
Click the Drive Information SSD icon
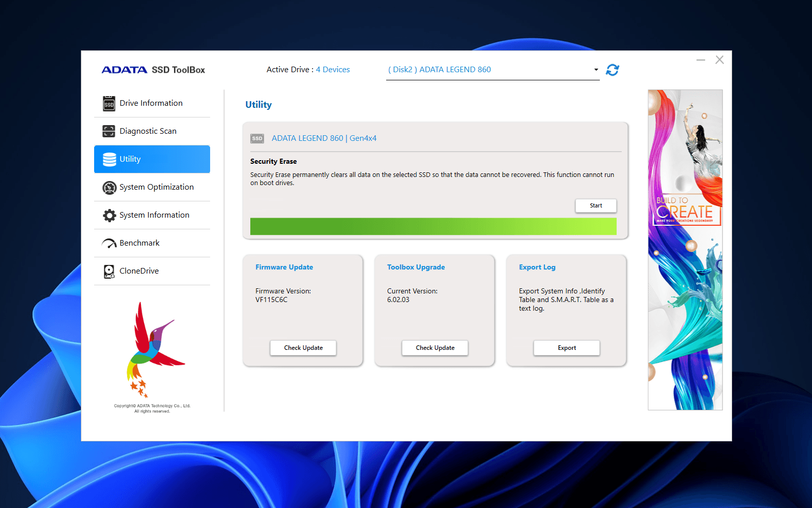[109, 103]
